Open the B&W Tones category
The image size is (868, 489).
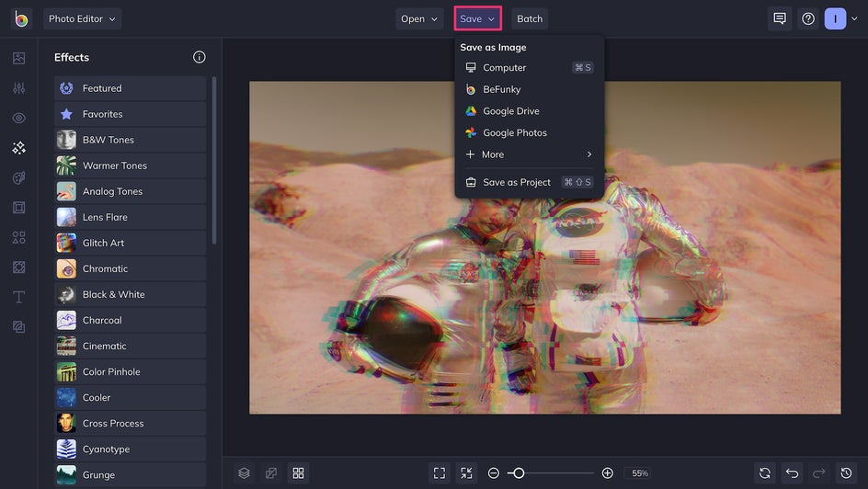tap(130, 140)
